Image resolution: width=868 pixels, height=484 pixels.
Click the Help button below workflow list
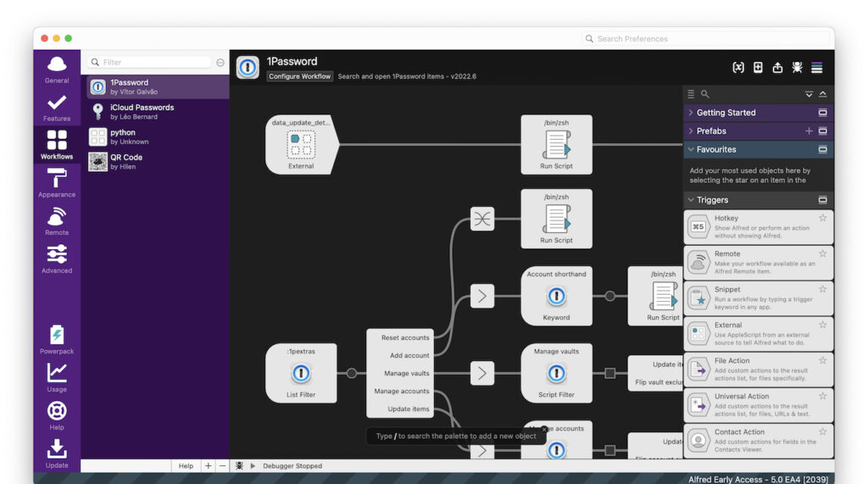[x=186, y=465]
